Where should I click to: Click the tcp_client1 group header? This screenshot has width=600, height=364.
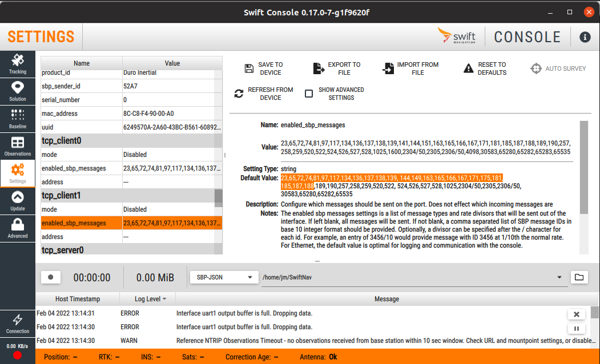tap(131, 195)
